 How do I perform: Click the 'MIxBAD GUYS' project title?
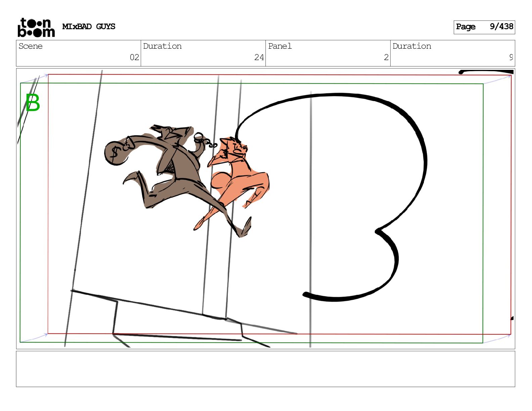(x=89, y=27)
